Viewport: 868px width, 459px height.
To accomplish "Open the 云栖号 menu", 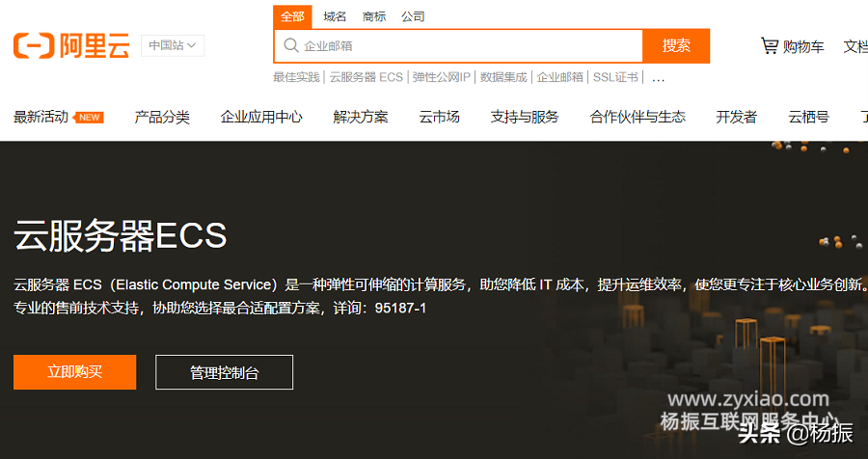I will 809,117.
